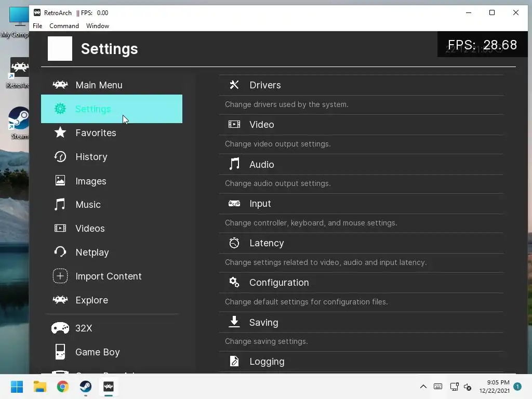Click 'Change saving settings.' text
Image resolution: width=532 pixels, height=399 pixels.
click(x=267, y=341)
